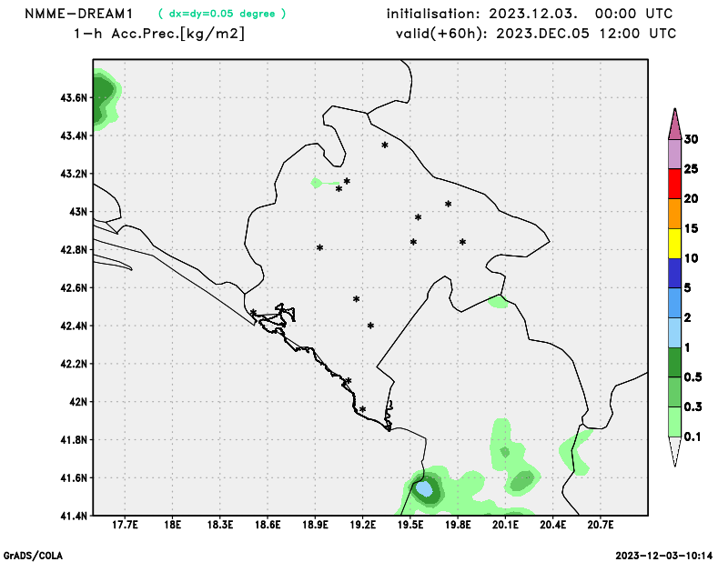Click the legend value 0.1

pos(693,437)
